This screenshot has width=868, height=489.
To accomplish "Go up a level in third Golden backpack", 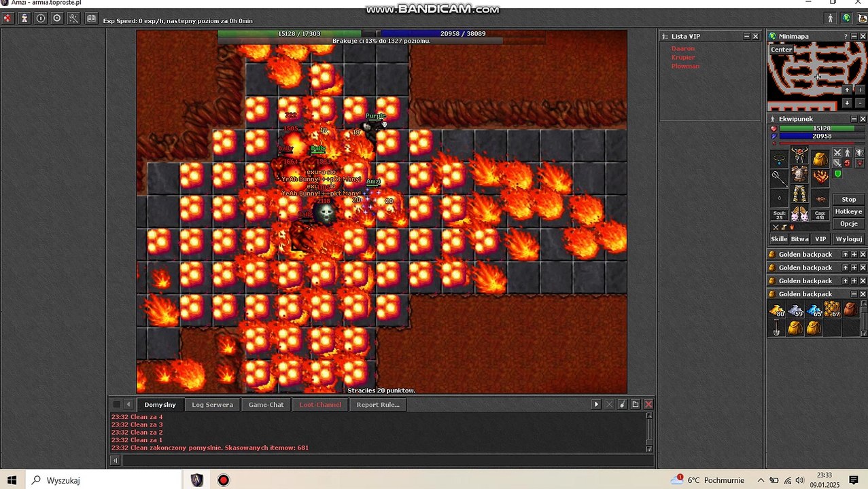I will 846,280.
